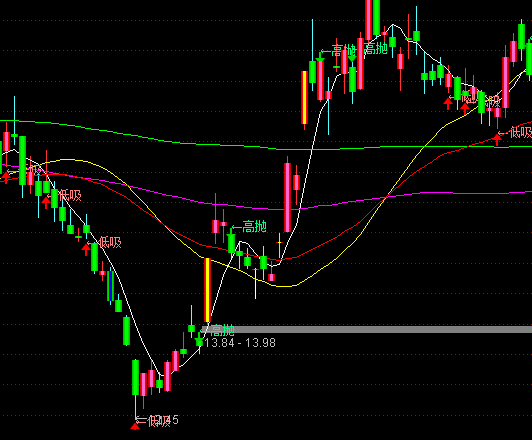Click the red arrow below the lowest candle

point(135,426)
